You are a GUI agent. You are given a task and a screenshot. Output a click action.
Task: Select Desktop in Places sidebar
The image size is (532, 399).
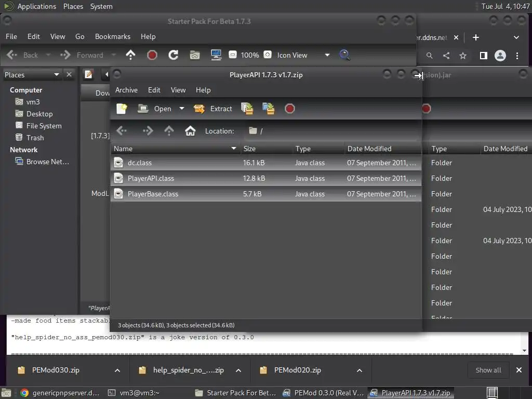(39, 114)
